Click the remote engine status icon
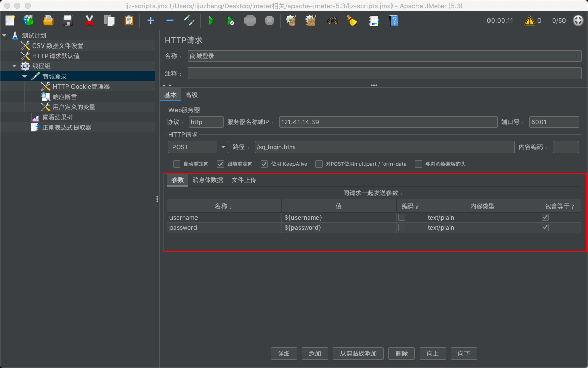 click(x=578, y=20)
